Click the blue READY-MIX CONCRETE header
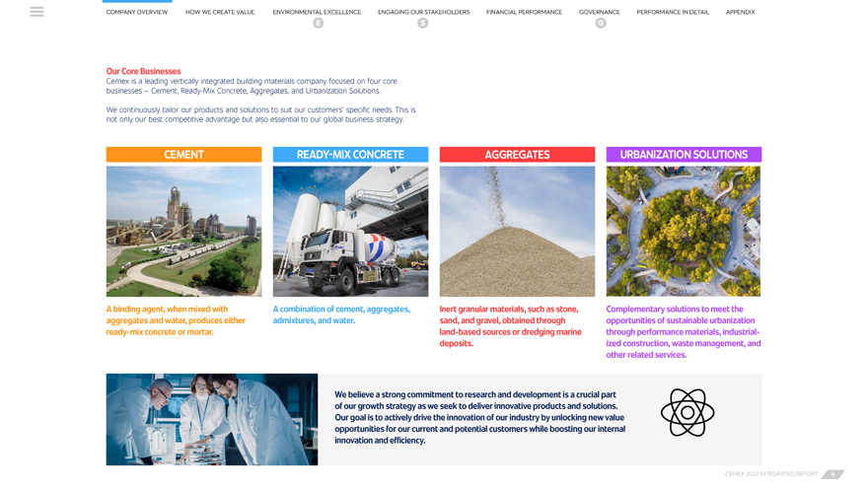Screen dimensions: 868x488 [x=350, y=155]
